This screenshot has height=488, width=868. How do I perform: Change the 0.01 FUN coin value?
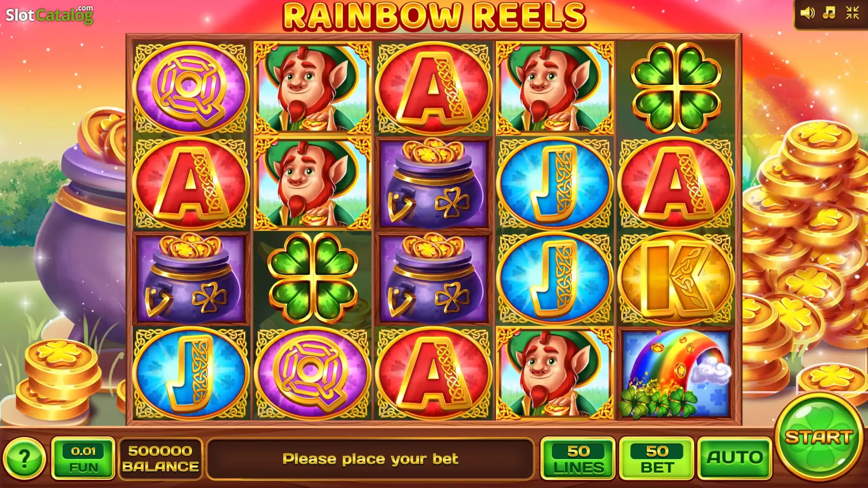pyautogui.click(x=83, y=458)
